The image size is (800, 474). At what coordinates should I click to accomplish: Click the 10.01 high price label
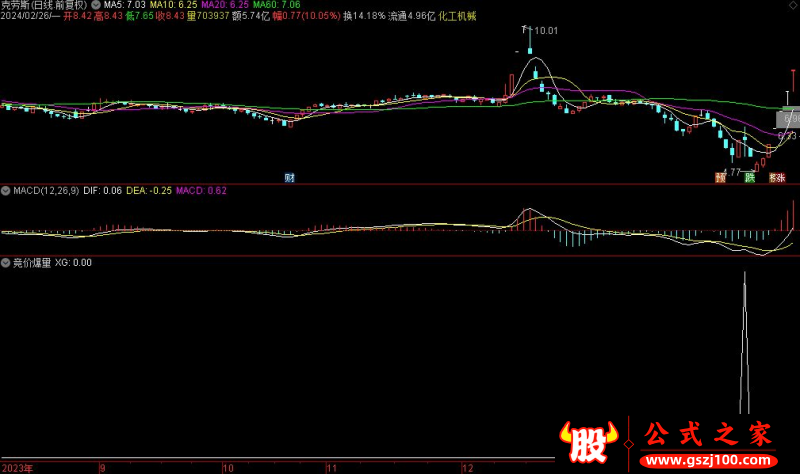pos(545,32)
